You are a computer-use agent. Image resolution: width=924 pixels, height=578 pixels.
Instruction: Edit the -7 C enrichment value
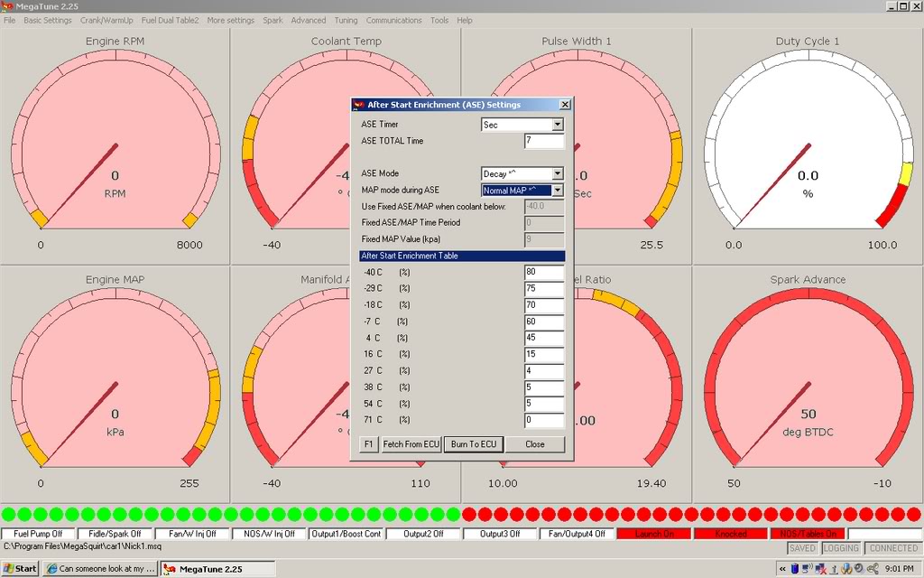544,322
